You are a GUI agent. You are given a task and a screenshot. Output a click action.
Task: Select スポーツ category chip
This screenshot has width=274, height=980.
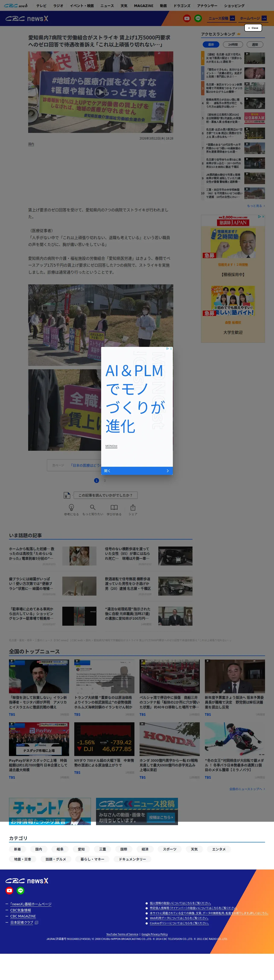click(169, 849)
